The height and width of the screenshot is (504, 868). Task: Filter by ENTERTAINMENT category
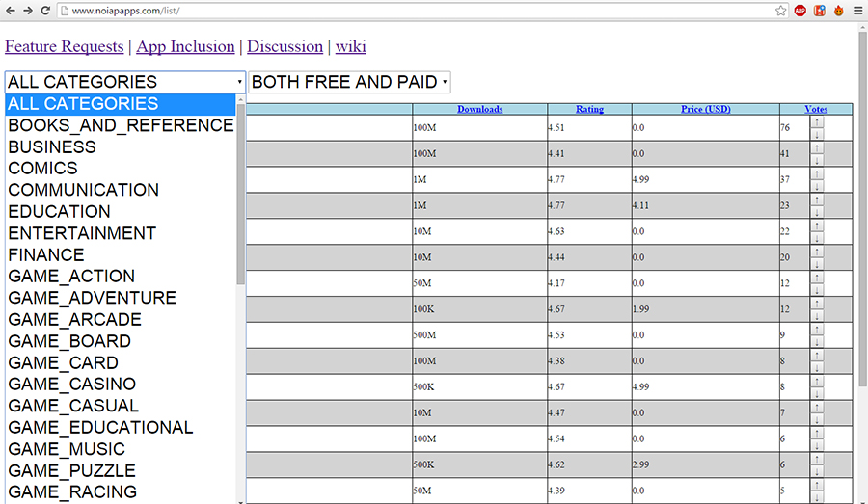(121, 233)
